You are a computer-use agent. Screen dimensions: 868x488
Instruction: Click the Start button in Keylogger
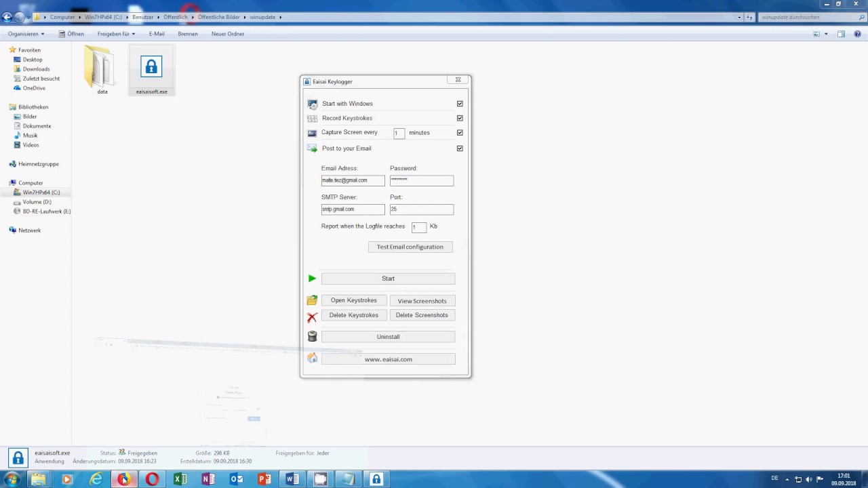coord(388,279)
